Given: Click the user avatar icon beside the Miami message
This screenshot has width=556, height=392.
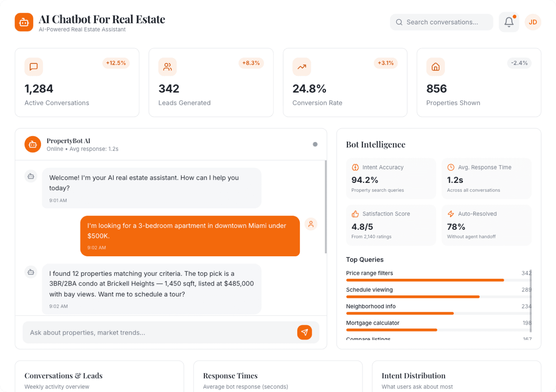Looking at the screenshot, I should pos(311,224).
